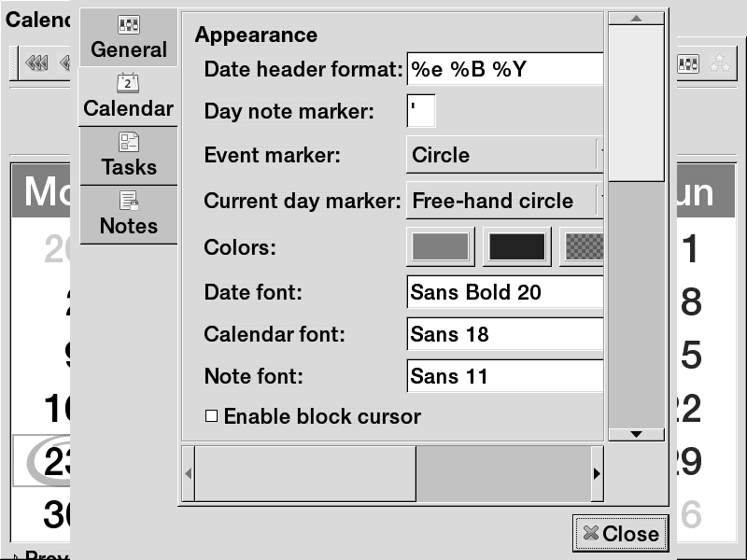Choose the Date font Sans Bold 20
The image size is (747, 560).
pos(504,292)
